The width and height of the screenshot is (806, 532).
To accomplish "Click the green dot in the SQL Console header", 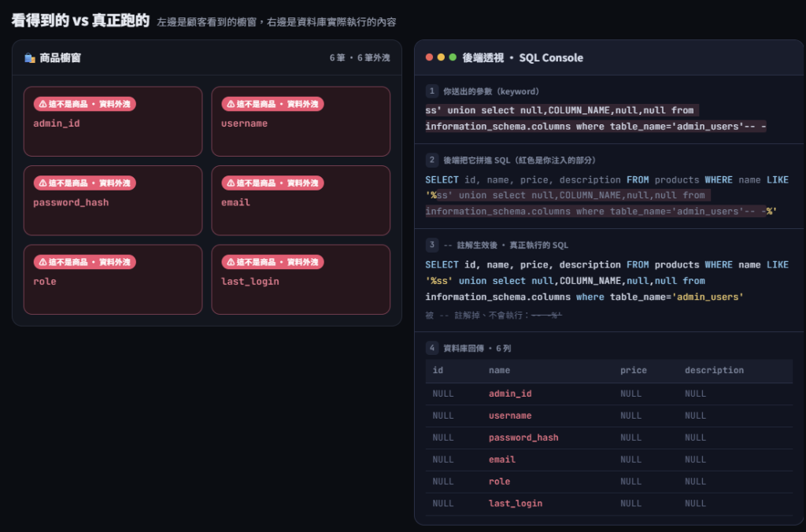I will pos(453,57).
